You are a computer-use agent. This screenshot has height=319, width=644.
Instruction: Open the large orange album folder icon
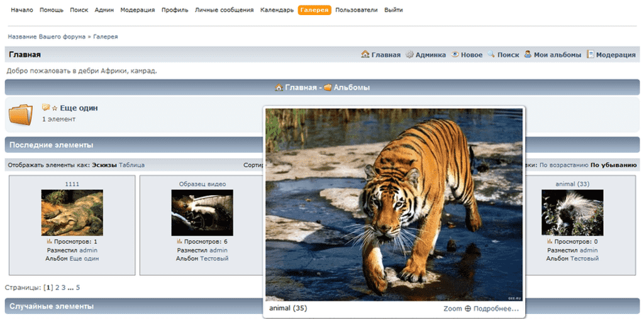click(x=21, y=114)
